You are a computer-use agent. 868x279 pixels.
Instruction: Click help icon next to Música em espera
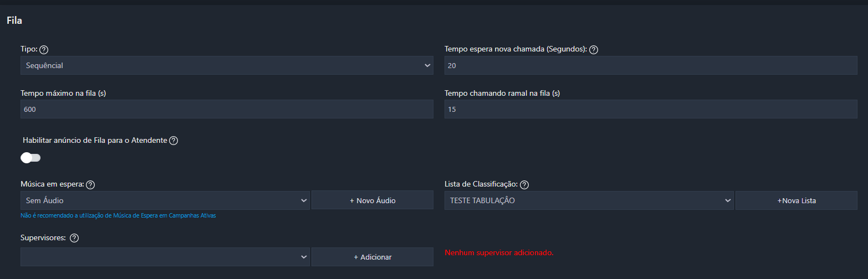[x=91, y=185]
